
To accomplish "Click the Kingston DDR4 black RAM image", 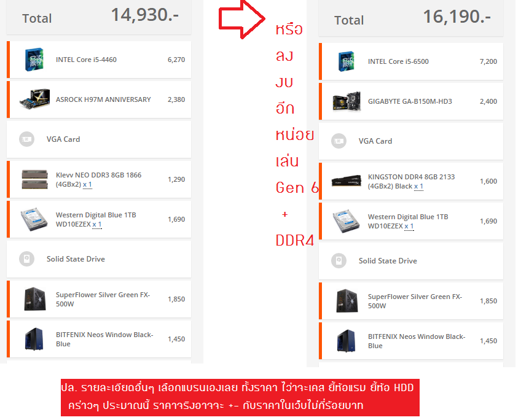I will point(347,181).
